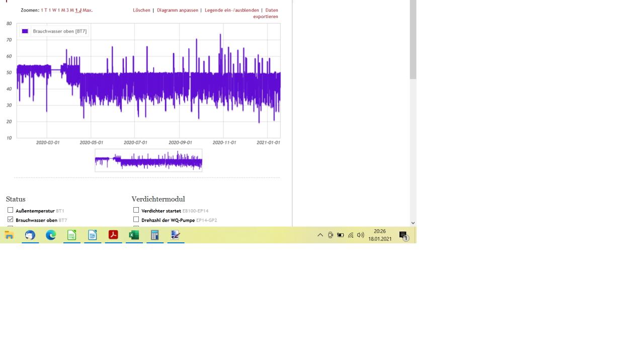Open the Adobe Acrobat PDF taskbar icon
The width and height of the screenshot is (644, 362).
(113, 235)
